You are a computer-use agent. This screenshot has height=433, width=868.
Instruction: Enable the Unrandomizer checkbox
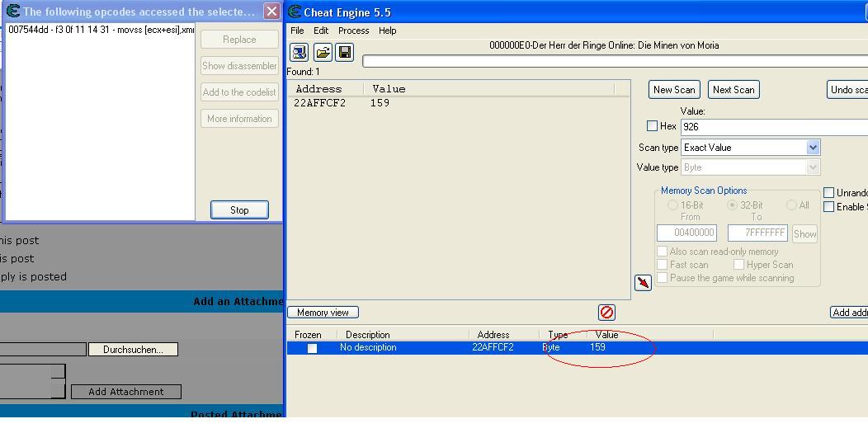coord(829,193)
